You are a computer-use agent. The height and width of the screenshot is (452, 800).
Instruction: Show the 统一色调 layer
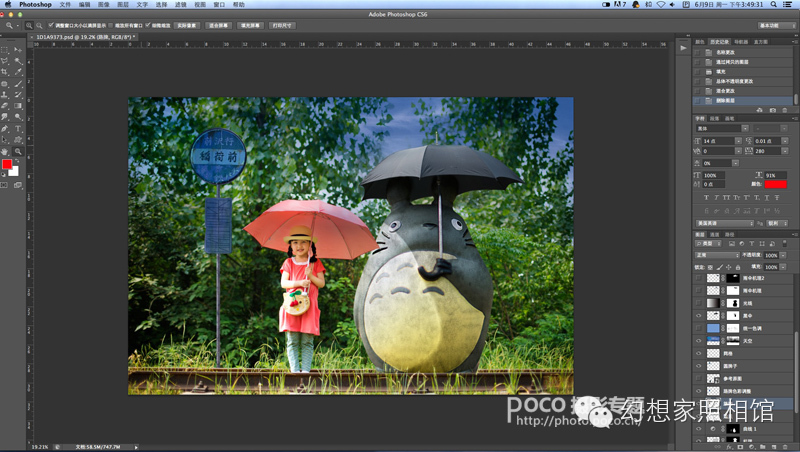pos(698,328)
